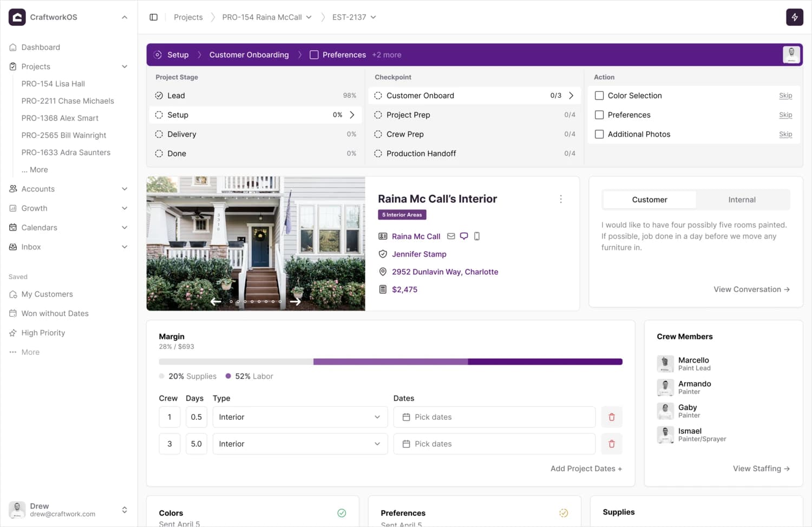This screenshot has width=812, height=527.
Task: Click the View Conversation link
Action: [751, 289]
